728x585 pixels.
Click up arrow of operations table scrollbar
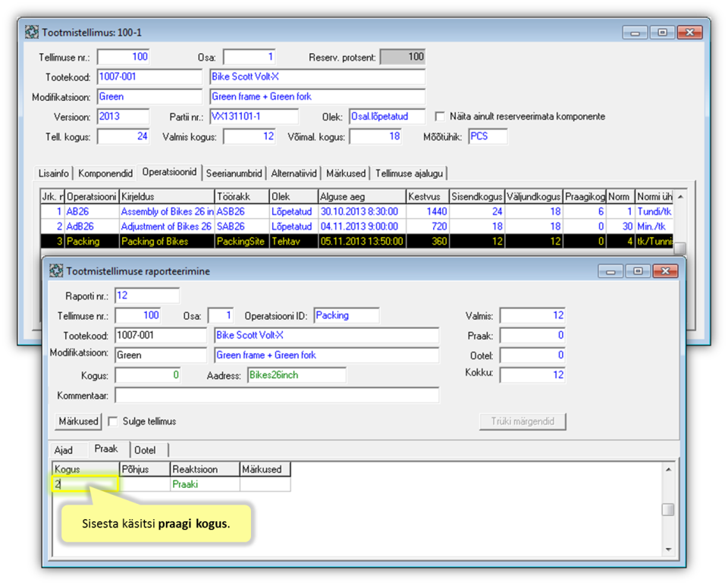[680, 197]
